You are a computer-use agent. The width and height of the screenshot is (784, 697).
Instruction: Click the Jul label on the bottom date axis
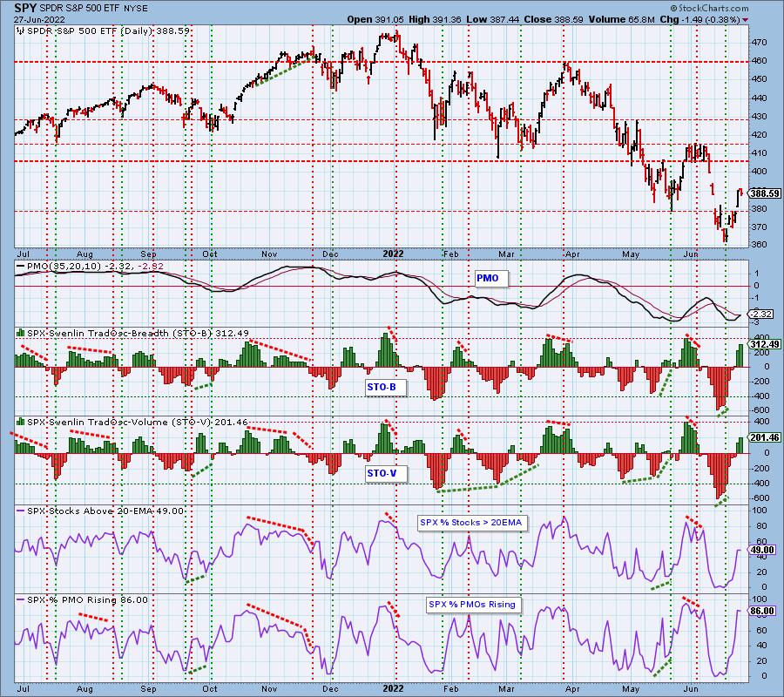tap(23, 688)
